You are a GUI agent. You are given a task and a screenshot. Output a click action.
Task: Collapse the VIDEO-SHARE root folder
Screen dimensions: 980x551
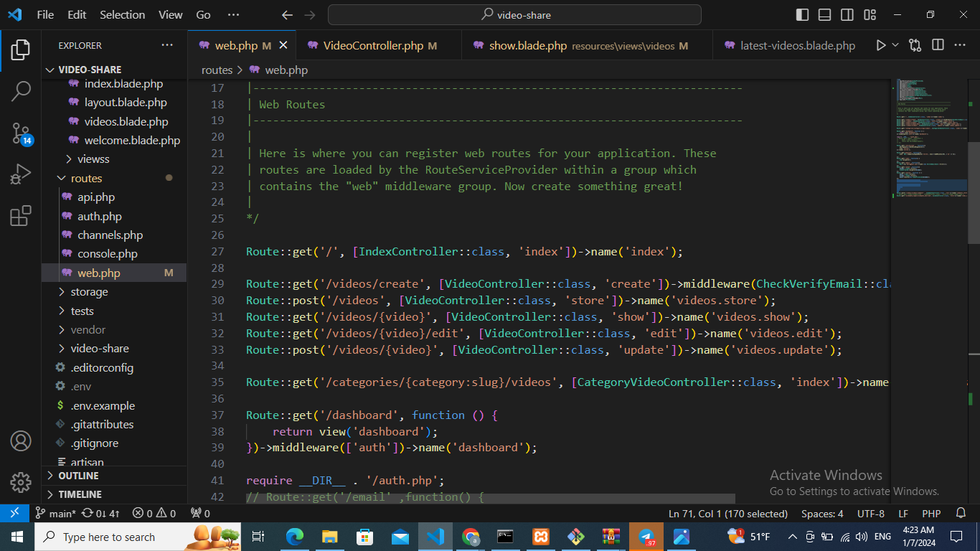click(115, 70)
